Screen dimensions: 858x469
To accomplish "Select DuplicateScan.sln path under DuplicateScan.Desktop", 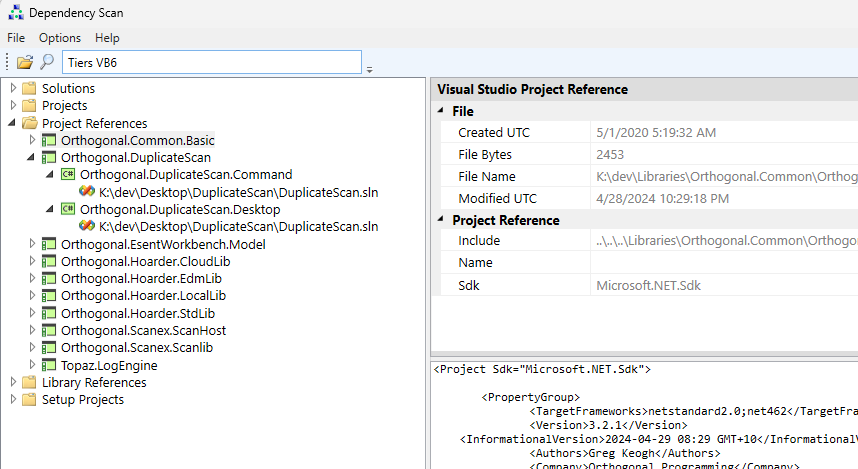I will tap(239, 226).
